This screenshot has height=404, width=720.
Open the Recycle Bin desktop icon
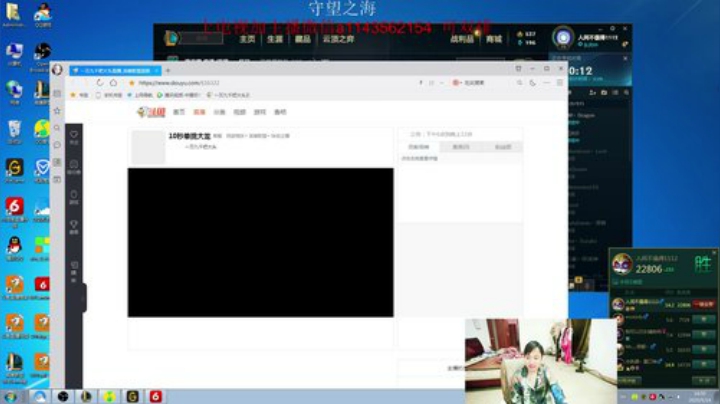(14, 131)
